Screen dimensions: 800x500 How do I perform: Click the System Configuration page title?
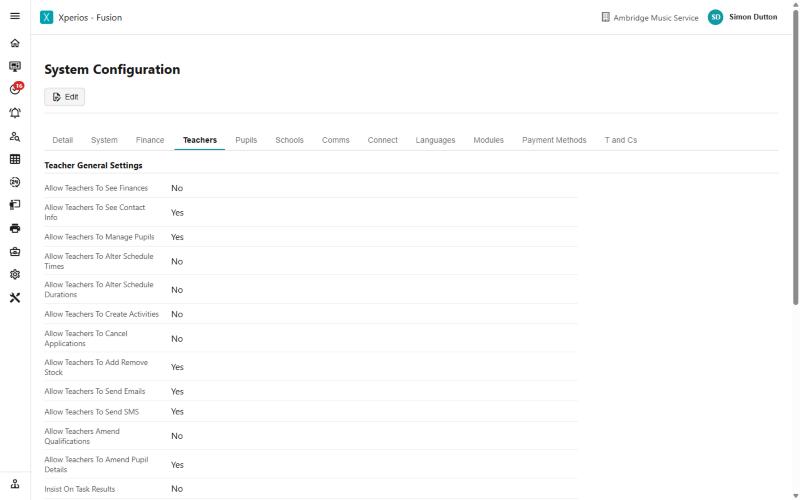click(x=112, y=69)
